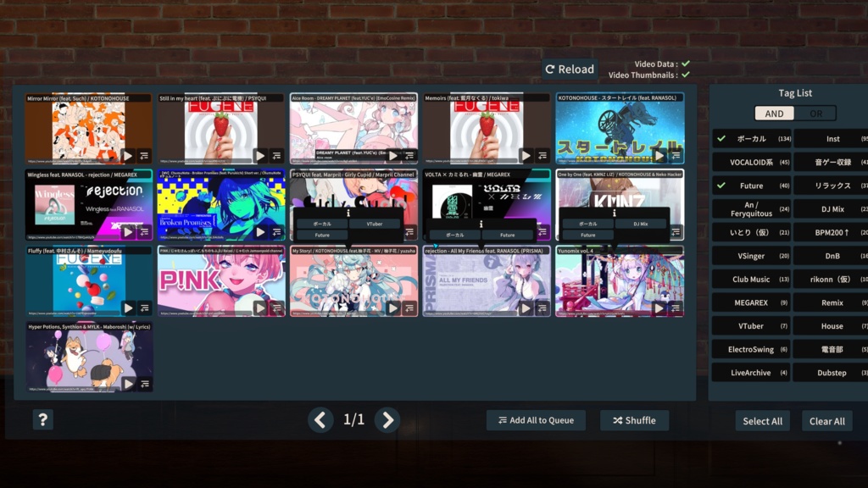Viewport: 868px width, 488px height.
Task: Click Add All to Queue
Action: point(536,420)
